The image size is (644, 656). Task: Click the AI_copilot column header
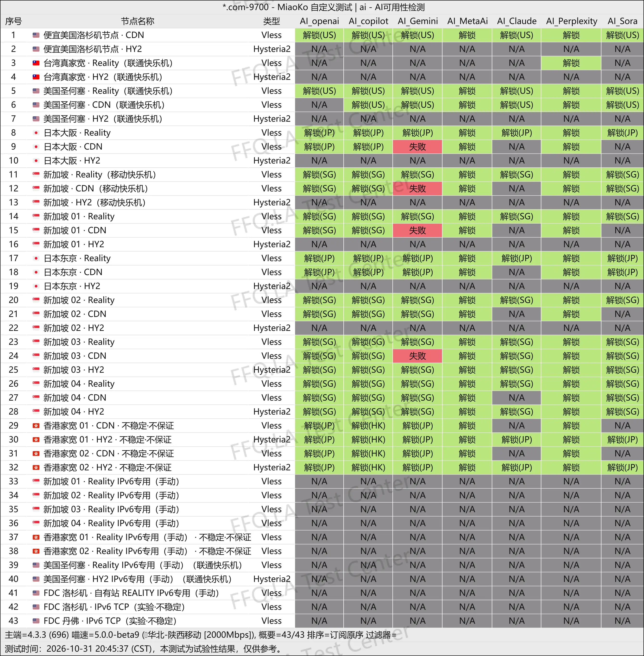(x=368, y=21)
